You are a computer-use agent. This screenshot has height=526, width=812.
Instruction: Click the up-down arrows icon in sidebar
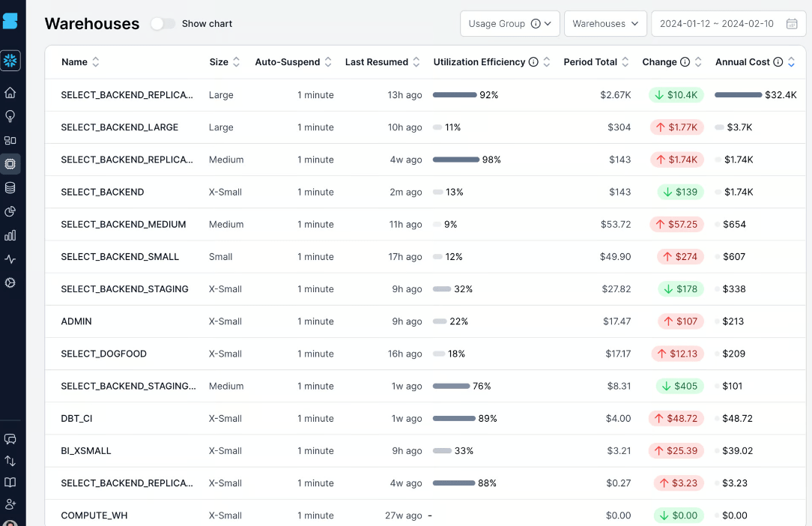[10, 461]
